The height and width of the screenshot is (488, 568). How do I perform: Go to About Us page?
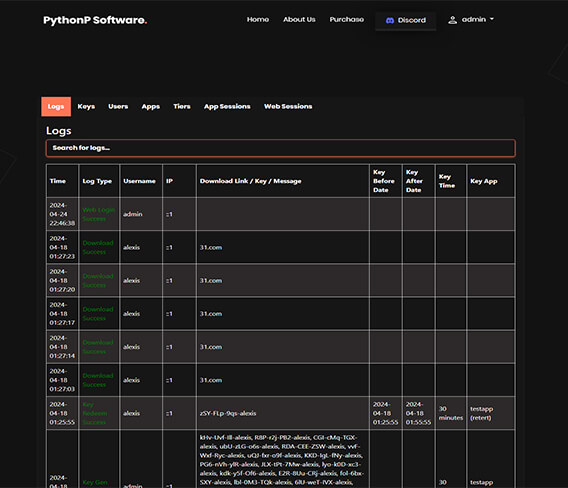click(299, 20)
